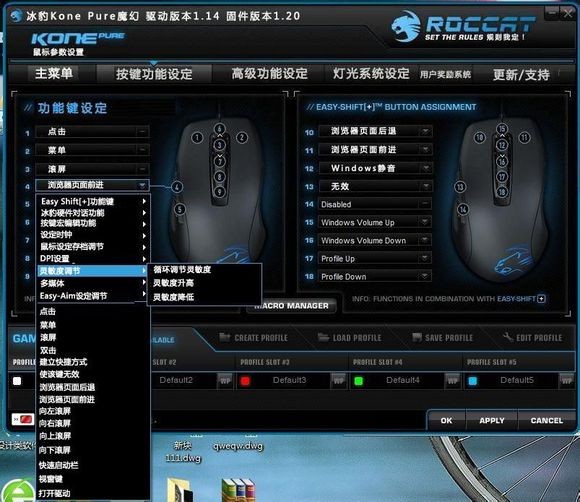Expand the Easy Shift[+]功能键 submenu
Viewport: 580px width, 502px height.
93,202
